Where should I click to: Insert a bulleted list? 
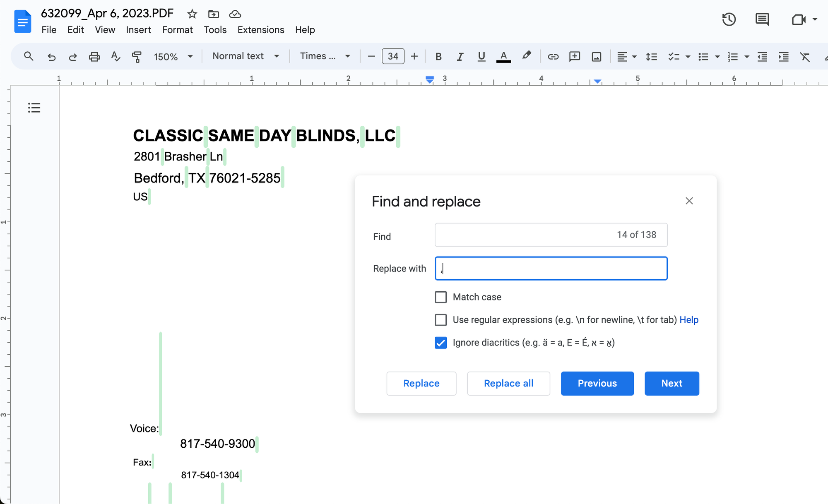703,57
